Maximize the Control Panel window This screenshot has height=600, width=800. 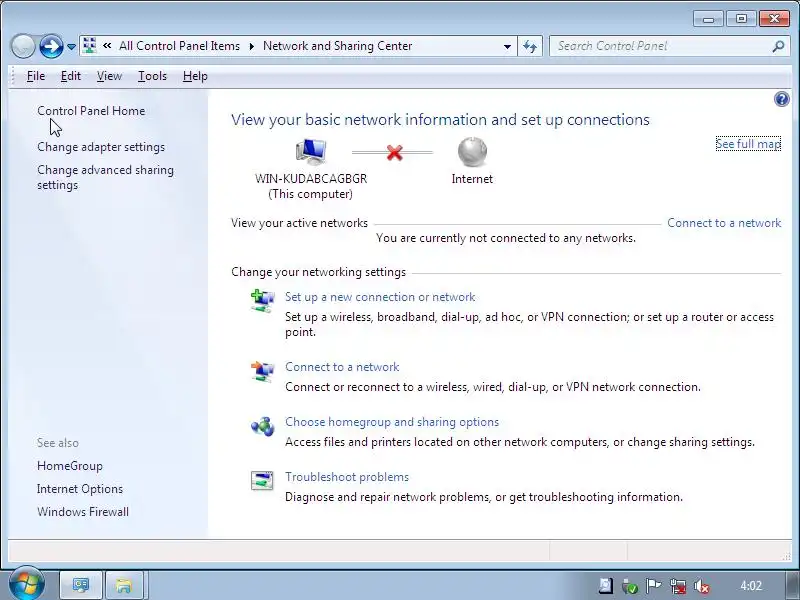coord(741,19)
